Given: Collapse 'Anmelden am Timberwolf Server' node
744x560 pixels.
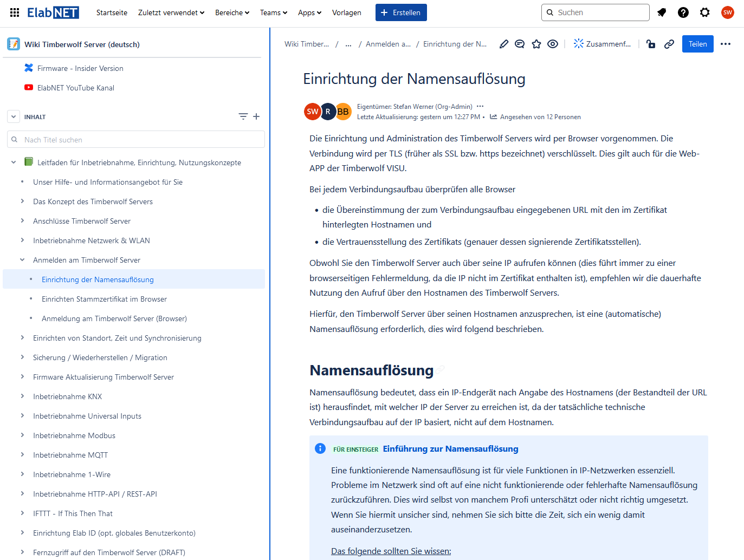Looking at the screenshot, I should (x=22, y=259).
